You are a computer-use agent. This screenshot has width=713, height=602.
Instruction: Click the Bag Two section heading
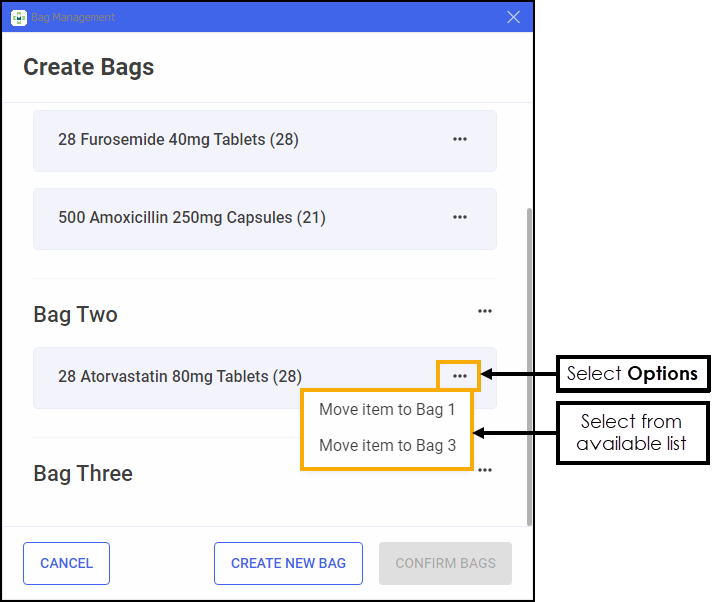pyautogui.click(x=76, y=315)
